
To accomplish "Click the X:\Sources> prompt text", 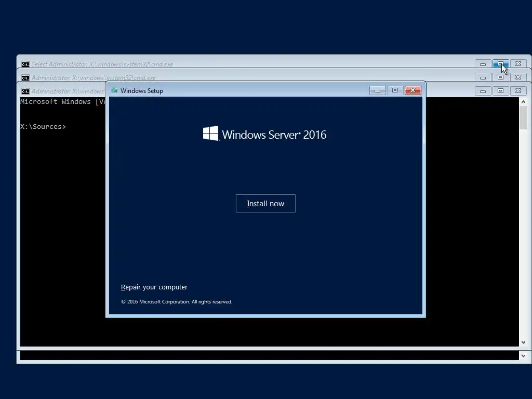I will click(43, 127).
